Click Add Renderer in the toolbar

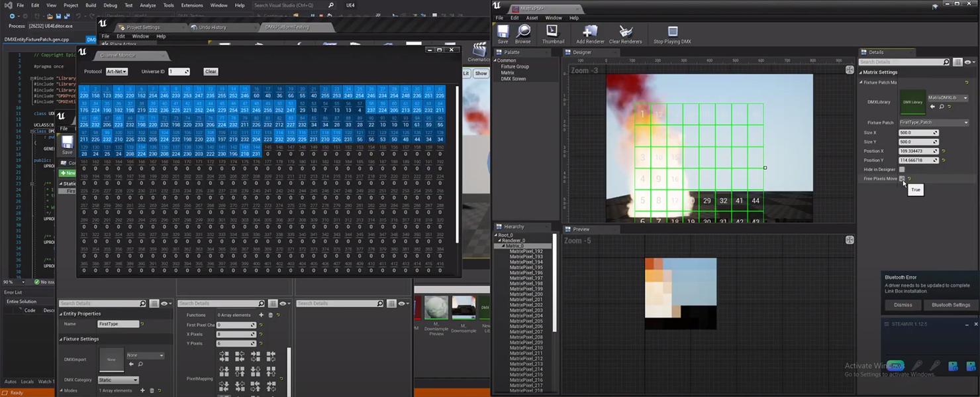[589, 34]
